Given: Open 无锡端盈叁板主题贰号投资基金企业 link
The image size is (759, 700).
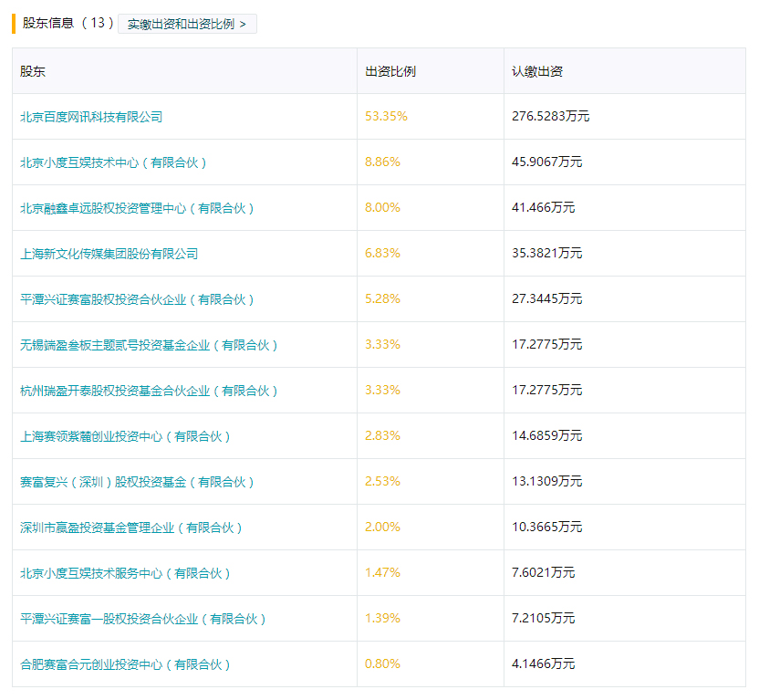Looking at the screenshot, I should (x=149, y=345).
